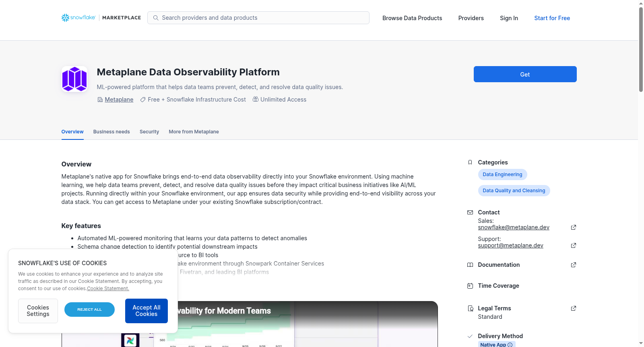This screenshot has width=644, height=347.
Task: Click REJECT ALL cookies button
Action: pos(89,310)
